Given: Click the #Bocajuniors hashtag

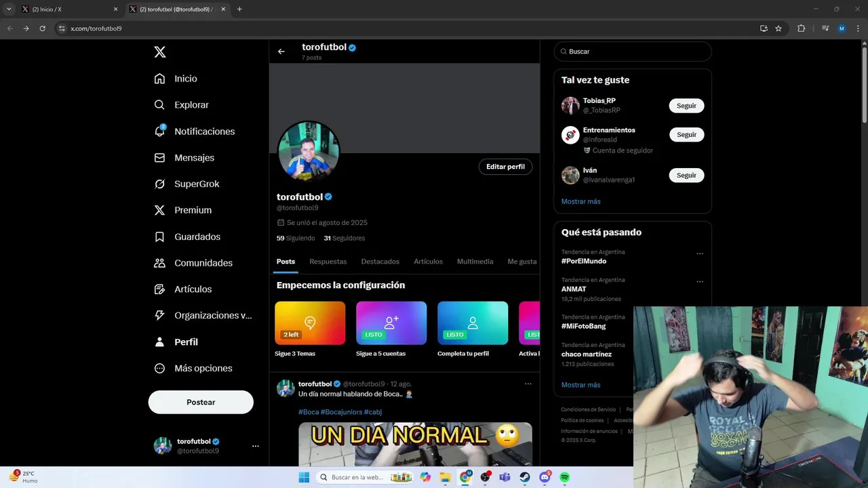Looking at the screenshot, I should coord(341,412).
